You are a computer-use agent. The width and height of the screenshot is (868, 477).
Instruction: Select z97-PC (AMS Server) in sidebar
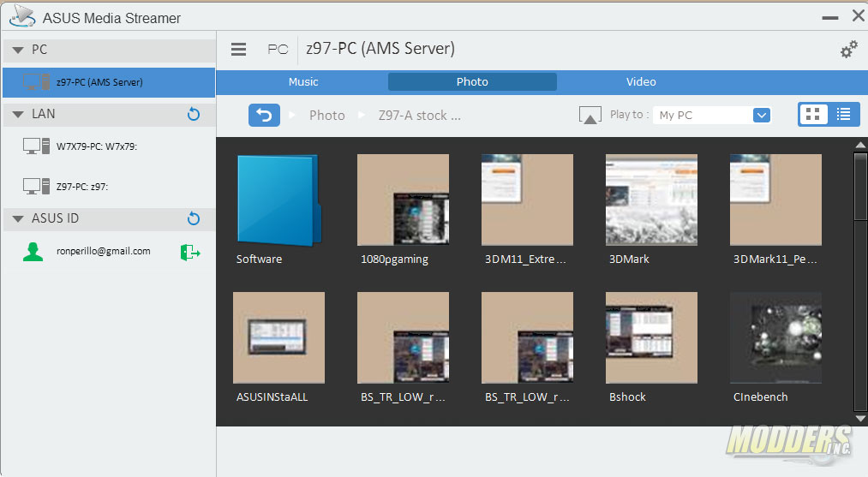[x=109, y=82]
